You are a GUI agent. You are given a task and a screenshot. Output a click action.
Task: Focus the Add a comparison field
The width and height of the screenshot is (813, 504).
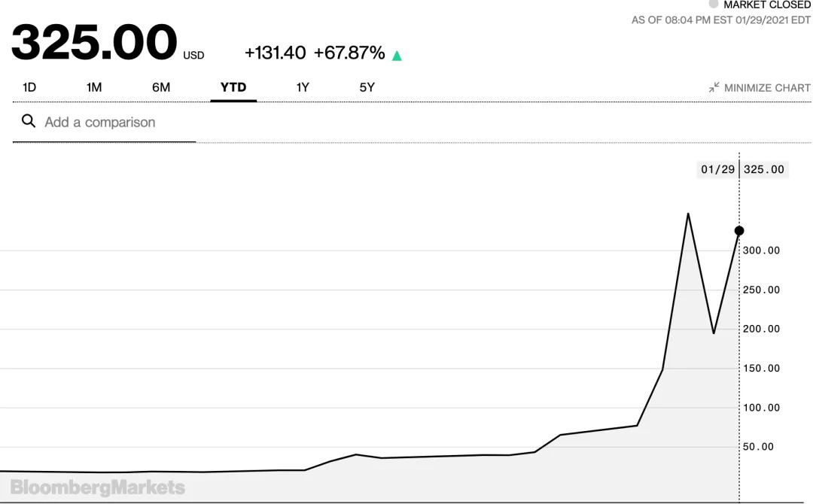[x=113, y=122]
